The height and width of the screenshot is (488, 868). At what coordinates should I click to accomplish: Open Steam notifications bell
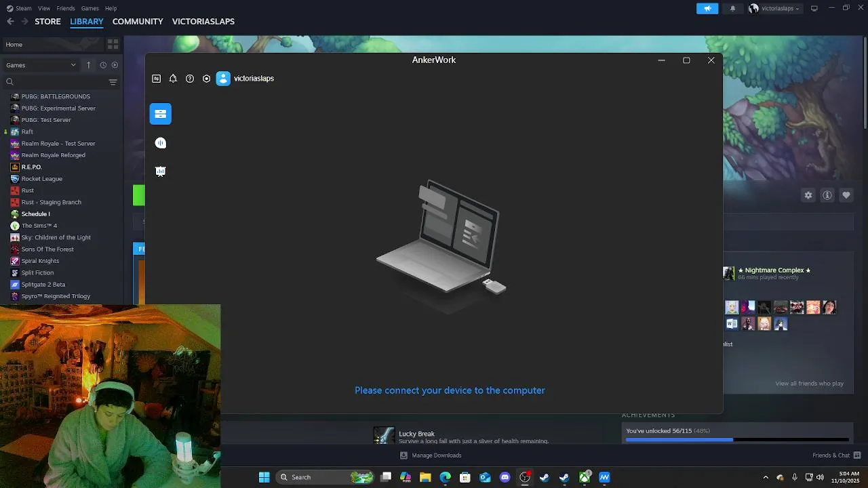(732, 8)
